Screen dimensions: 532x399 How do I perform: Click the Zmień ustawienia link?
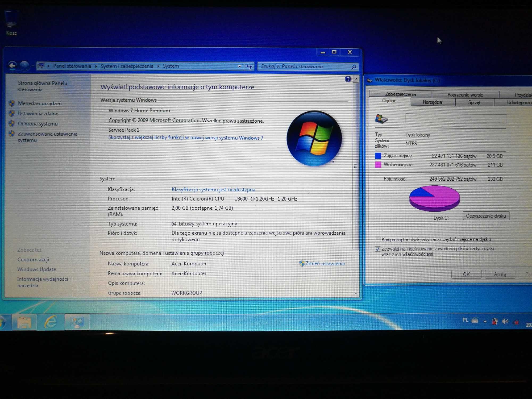point(325,263)
